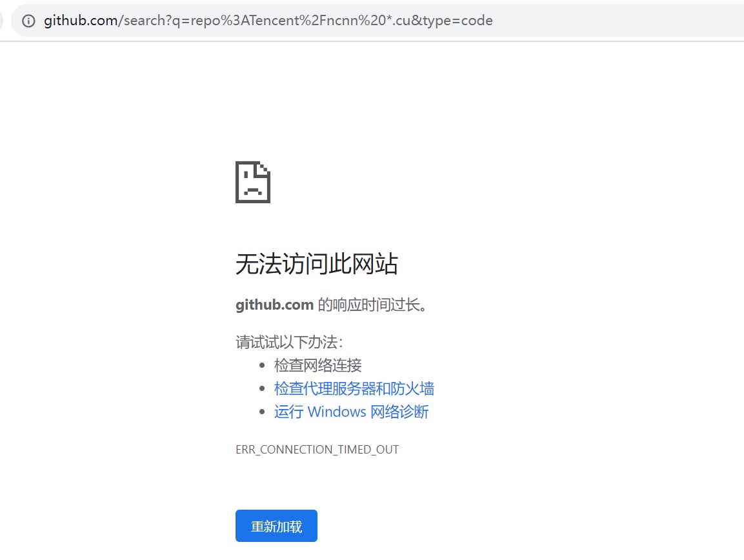Click the bullet before 检查代理服务器和防火墙
This screenshot has width=744, height=560.
[x=261, y=389]
